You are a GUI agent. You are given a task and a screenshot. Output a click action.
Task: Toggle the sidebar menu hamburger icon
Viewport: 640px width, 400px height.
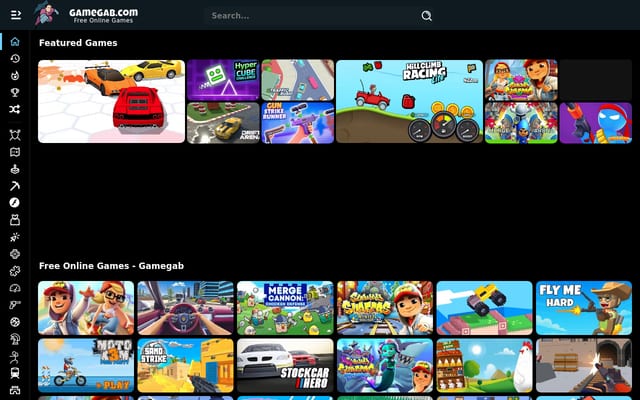tap(16, 15)
